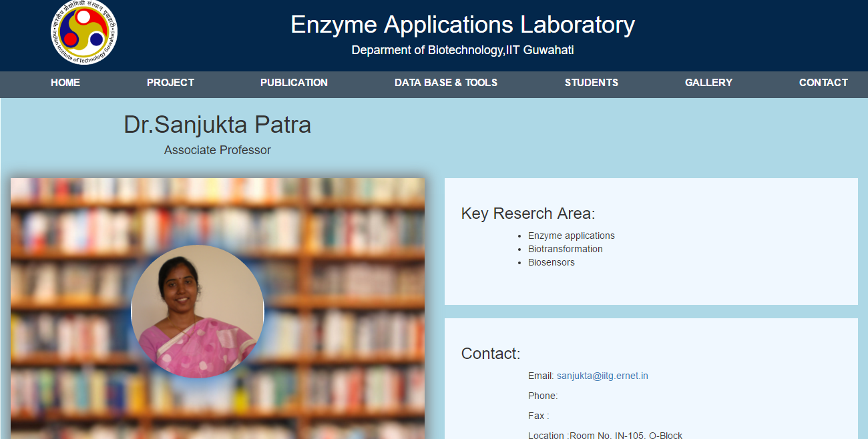The width and height of the screenshot is (868, 439).
Task: View the GALLERY page
Action: [708, 83]
